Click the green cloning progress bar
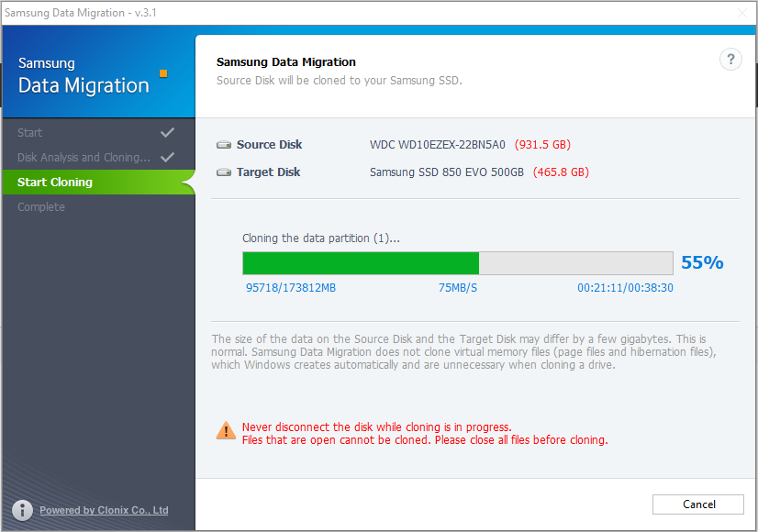This screenshot has width=758, height=532. [458, 263]
